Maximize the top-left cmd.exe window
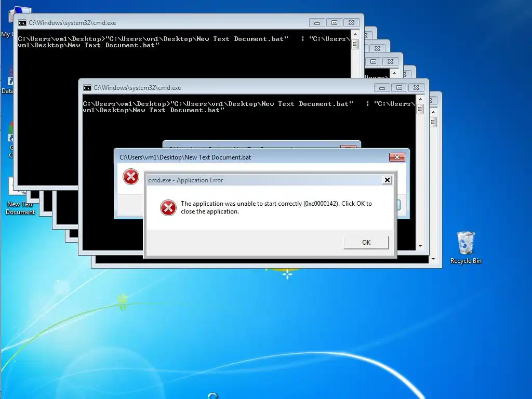The width and height of the screenshot is (532, 399). (x=334, y=23)
